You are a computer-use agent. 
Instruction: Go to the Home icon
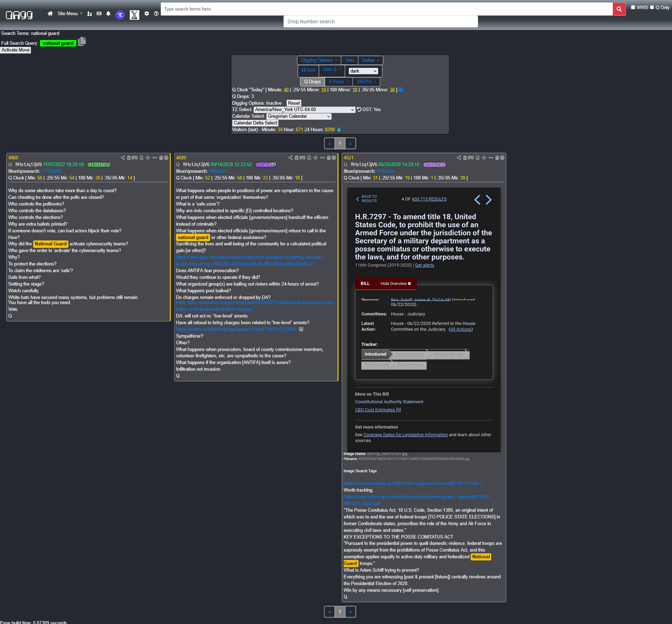tap(50, 14)
